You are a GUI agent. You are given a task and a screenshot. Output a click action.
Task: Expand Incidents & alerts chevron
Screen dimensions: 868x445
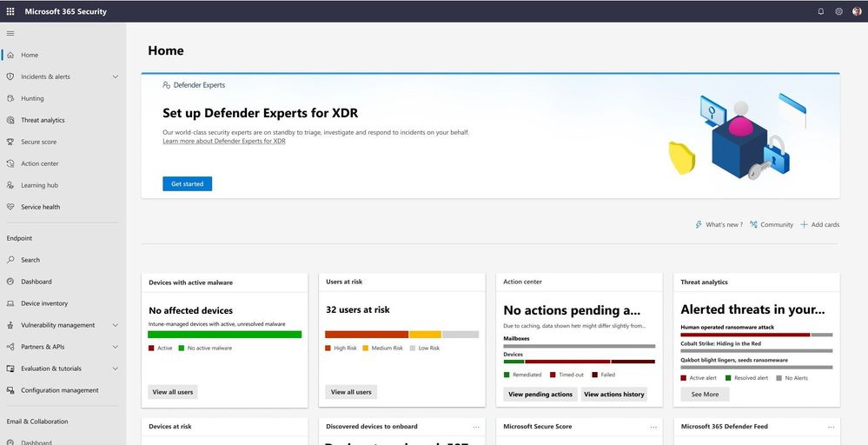point(116,76)
